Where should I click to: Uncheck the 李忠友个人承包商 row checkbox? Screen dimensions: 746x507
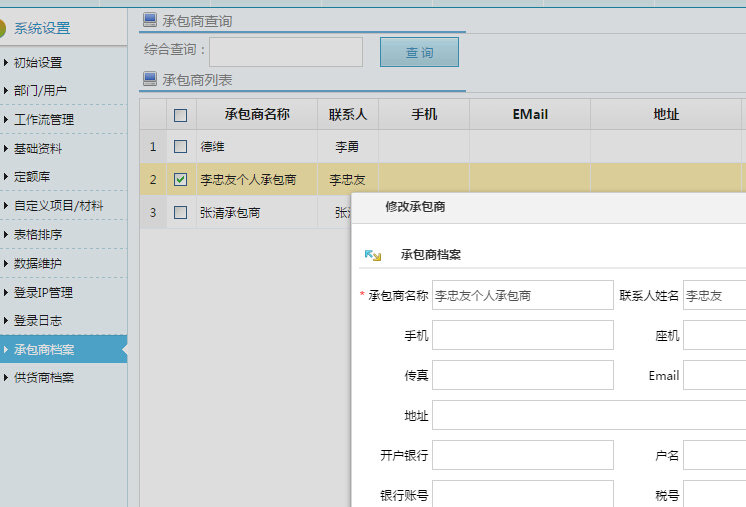point(180,180)
